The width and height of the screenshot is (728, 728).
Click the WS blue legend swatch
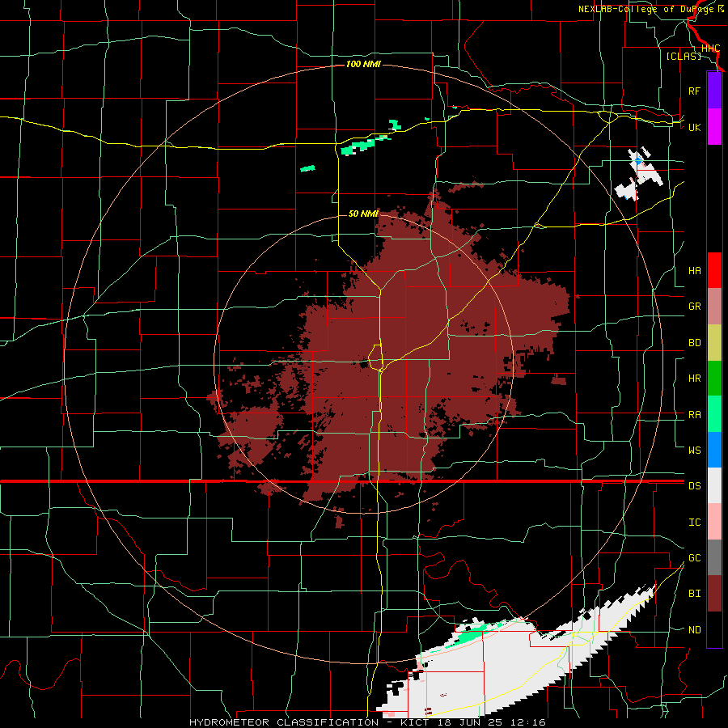714,450
